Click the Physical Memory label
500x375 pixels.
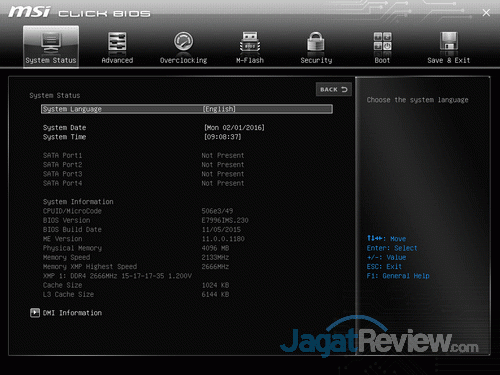tap(72, 248)
